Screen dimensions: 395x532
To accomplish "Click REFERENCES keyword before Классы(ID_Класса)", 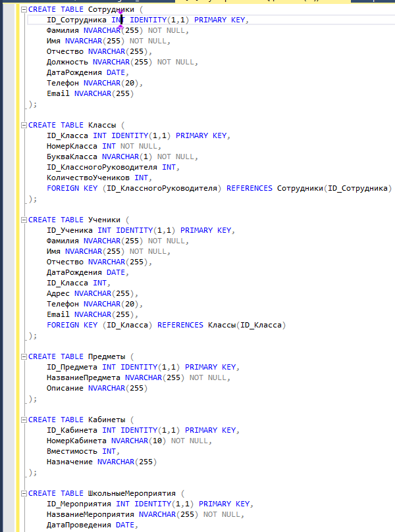I will click(x=180, y=325).
